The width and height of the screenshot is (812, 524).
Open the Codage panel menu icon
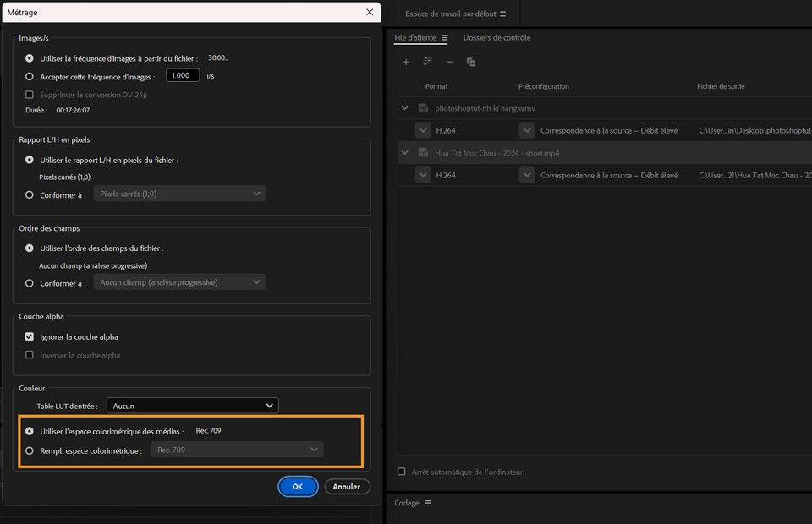click(x=429, y=503)
